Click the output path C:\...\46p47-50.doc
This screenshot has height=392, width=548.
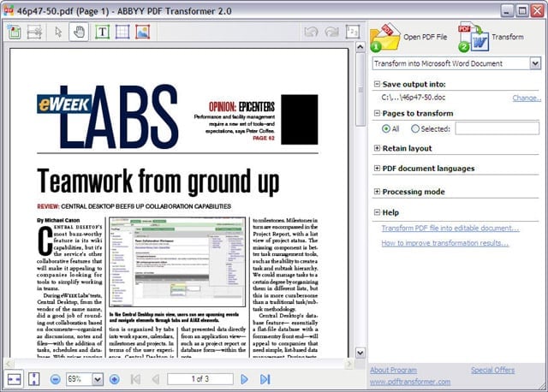tap(413, 98)
